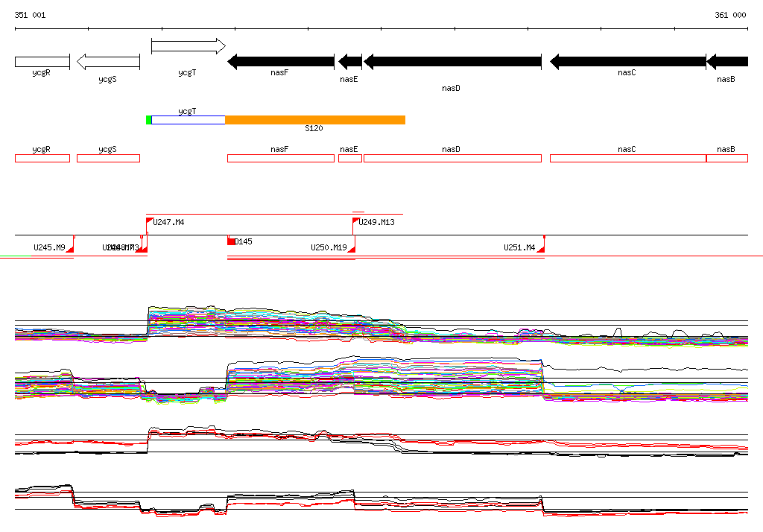Select the black nasE gene arrow
The width and height of the screenshot is (763, 532).
click(350, 62)
